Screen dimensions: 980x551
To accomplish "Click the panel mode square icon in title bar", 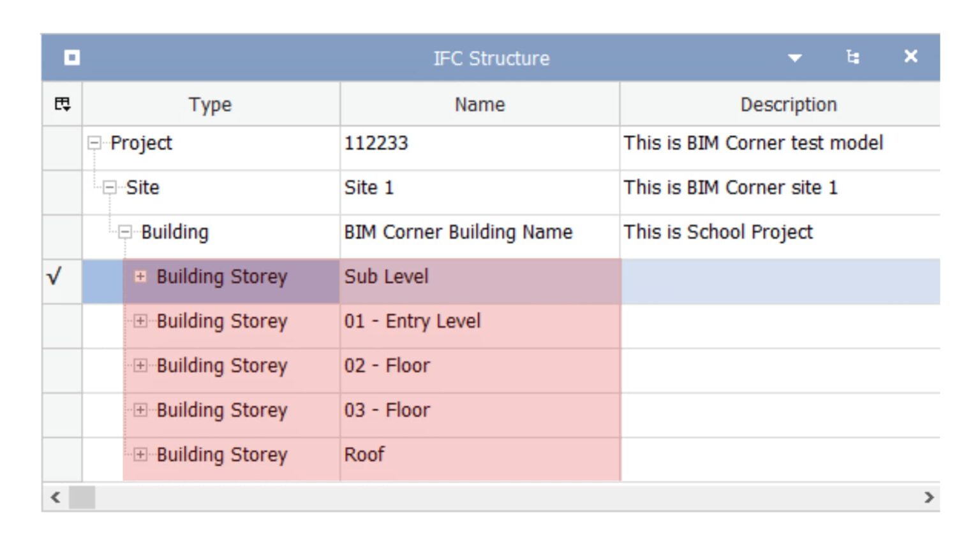I will tap(72, 57).
